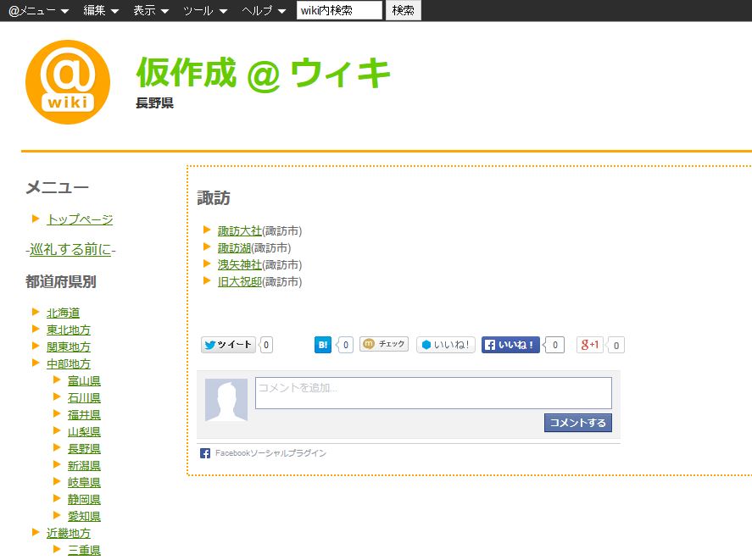Screen dimensions: 752x560
Task: Click the Facebook like button
Action: click(510, 345)
